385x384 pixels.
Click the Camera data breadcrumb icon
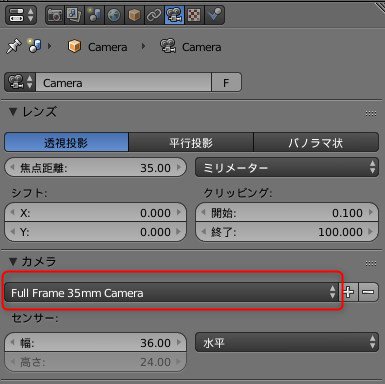[168, 46]
